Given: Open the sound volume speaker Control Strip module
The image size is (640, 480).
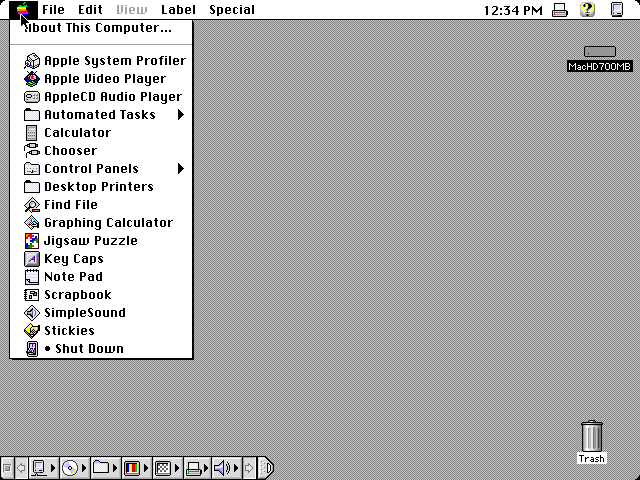Looking at the screenshot, I should pos(227,468).
